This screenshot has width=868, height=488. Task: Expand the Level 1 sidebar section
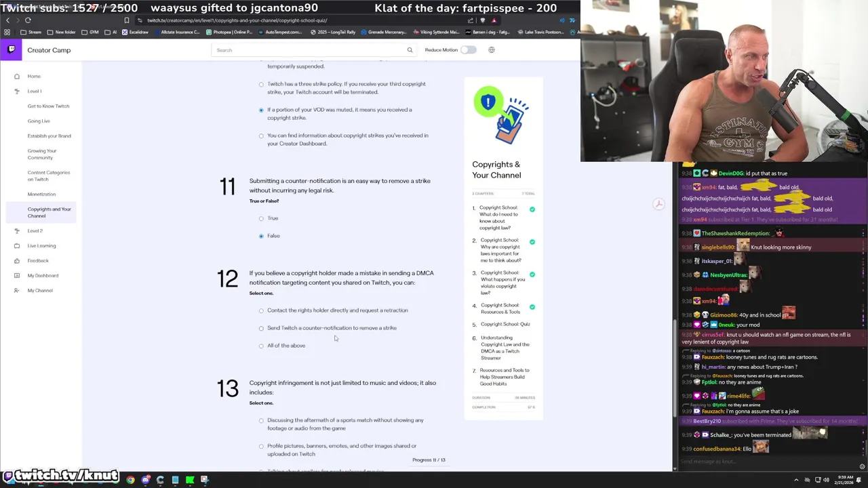pos(35,91)
